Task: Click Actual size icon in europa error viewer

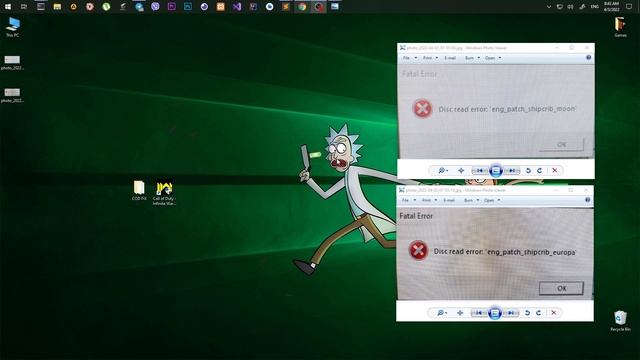Action: pyautogui.click(x=460, y=313)
